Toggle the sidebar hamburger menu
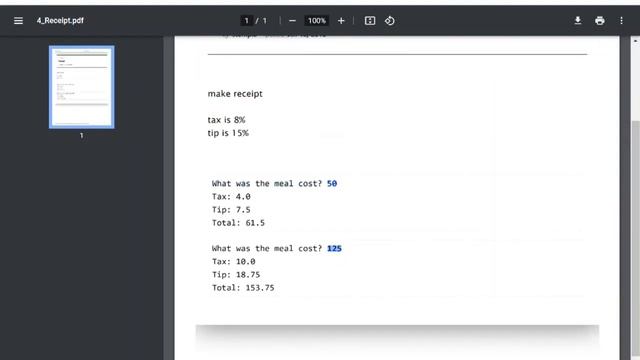Image resolution: width=640 pixels, height=360 pixels. (18, 20)
